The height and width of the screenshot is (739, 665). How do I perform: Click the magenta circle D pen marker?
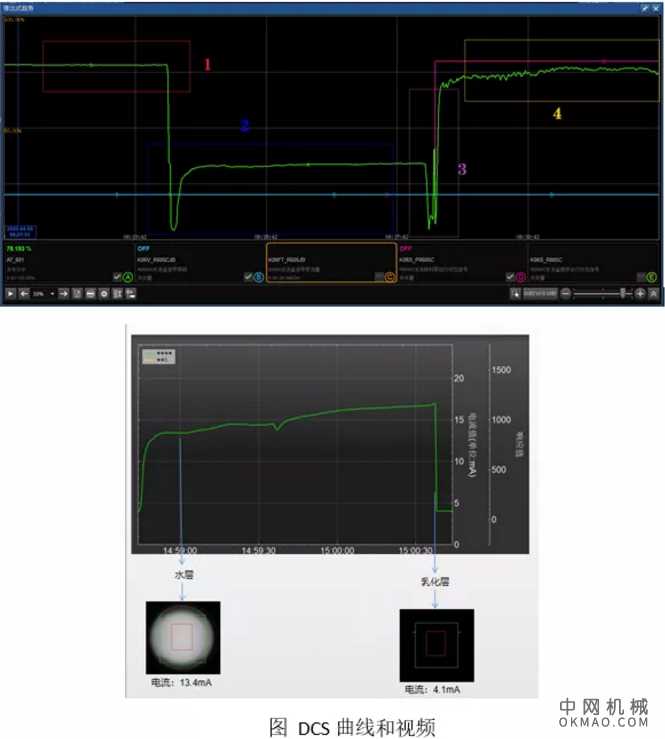(520, 276)
